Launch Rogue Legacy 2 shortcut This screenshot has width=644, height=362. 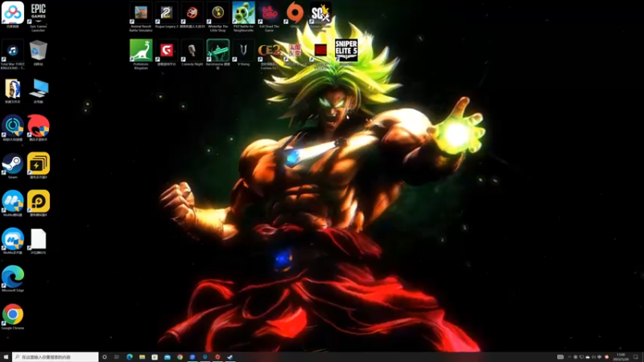point(167,14)
